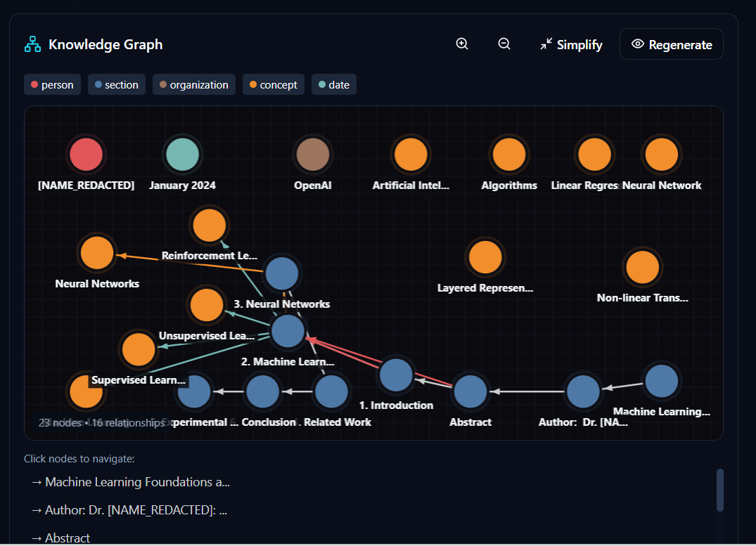The width and height of the screenshot is (756, 546).
Task: Select the Related Work section node
Action: pyautogui.click(x=331, y=391)
